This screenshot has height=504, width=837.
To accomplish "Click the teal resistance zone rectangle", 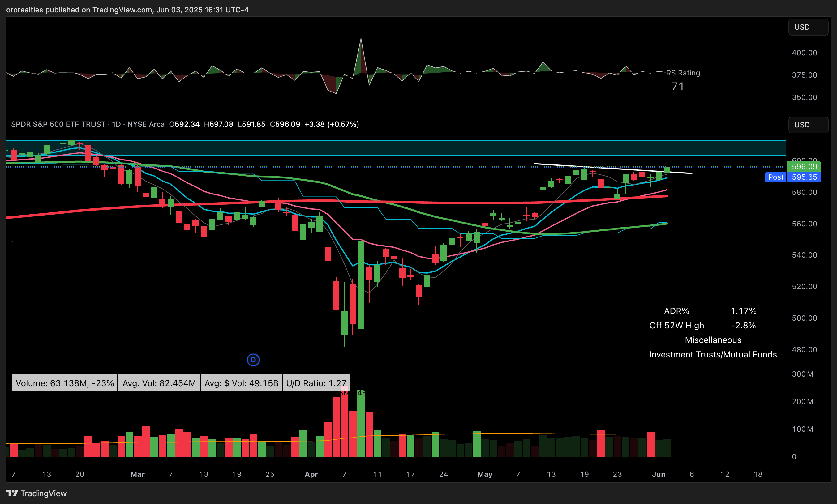I will tap(396, 148).
